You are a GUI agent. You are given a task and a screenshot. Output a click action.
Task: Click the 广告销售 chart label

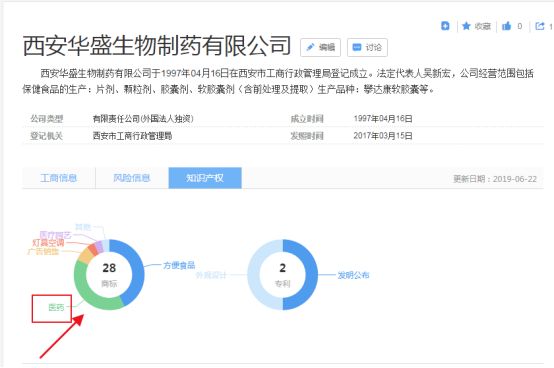pyautogui.click(x=43, y=251)
